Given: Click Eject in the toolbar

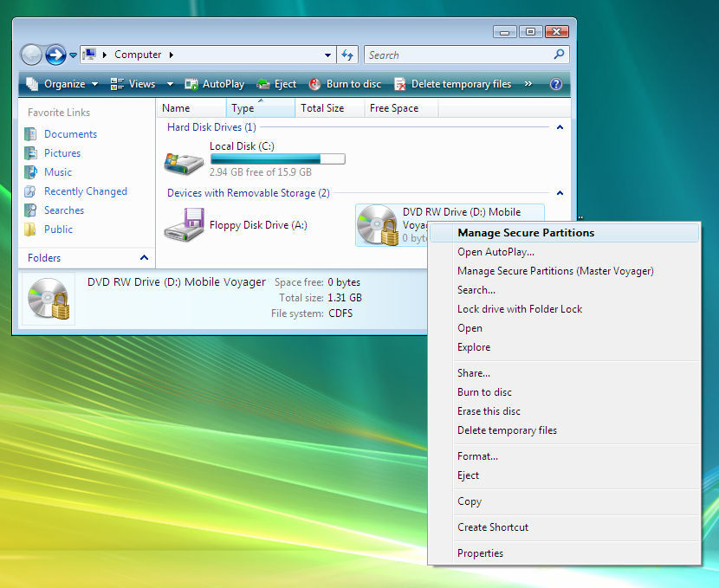Looking at the screenshot, I should (x=276, y=84).
